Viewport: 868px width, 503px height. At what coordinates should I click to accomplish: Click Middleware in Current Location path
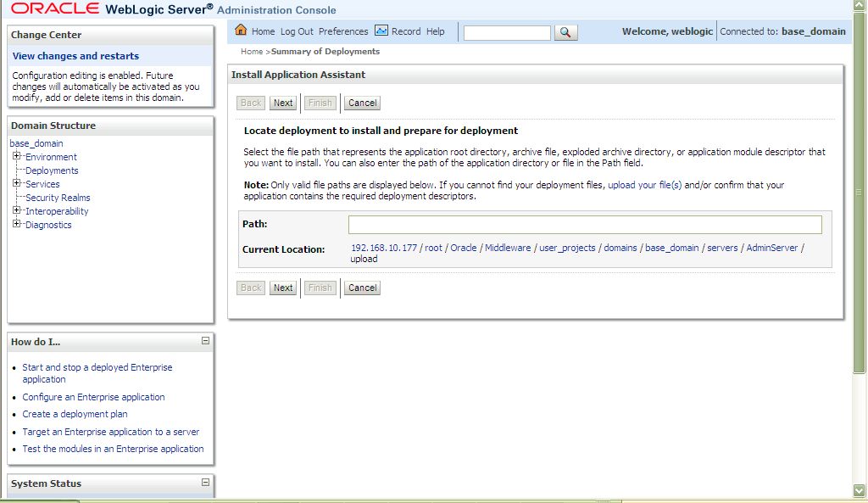[x=508, y=249]
